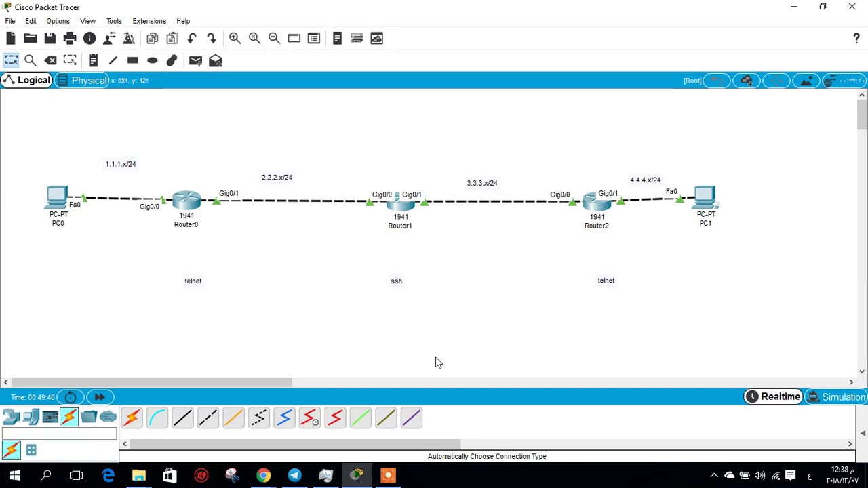Image resolution: width=868 pixels, height=488 pixels.
Task: Choose Copper Straight-Through cable
Action: 182,418
